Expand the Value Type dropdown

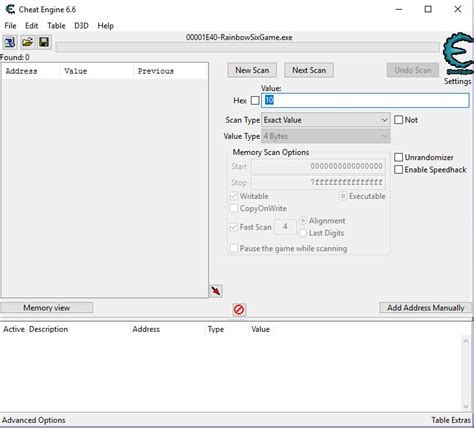(x=326, y=136)
